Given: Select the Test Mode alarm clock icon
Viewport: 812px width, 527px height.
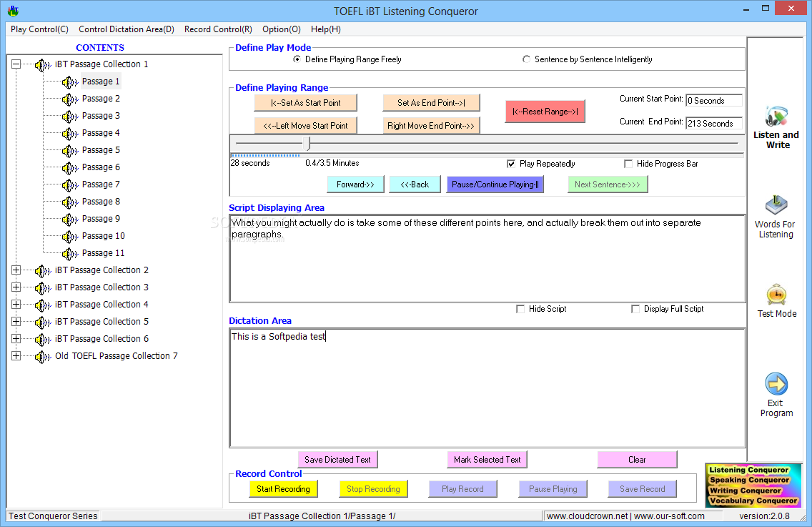Looking at the screenshot, I should pos(776,295).
